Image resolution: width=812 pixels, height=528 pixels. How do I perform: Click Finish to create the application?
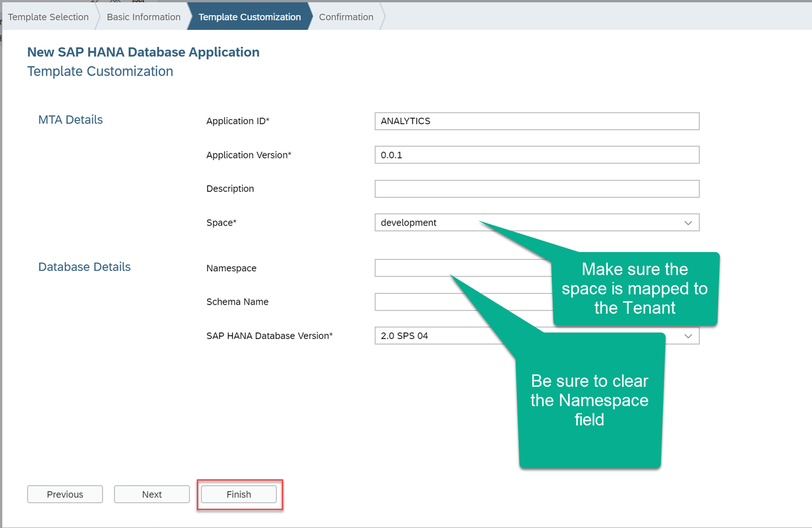click(x=239, y=494)
